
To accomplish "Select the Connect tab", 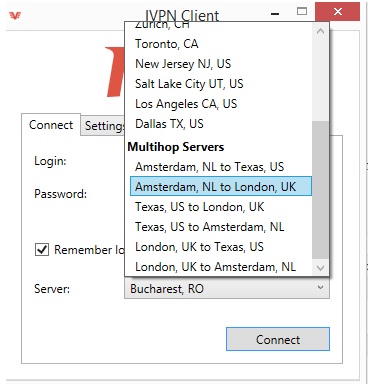I will pos(51,125).
